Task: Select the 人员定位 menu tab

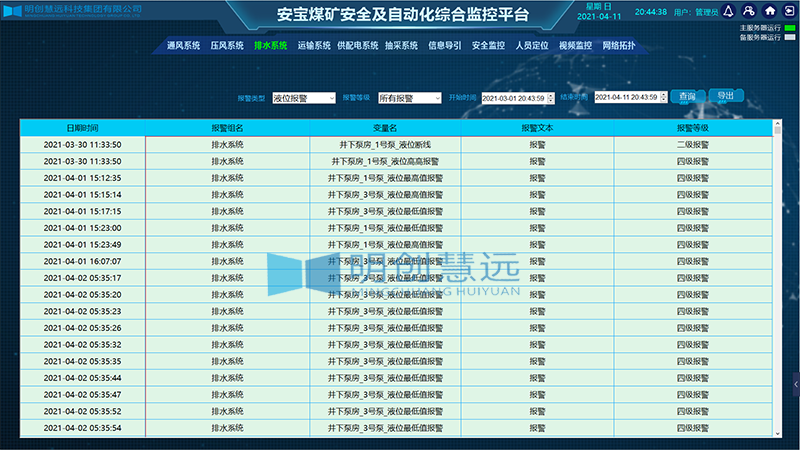Action: click(x=532, y=46)
